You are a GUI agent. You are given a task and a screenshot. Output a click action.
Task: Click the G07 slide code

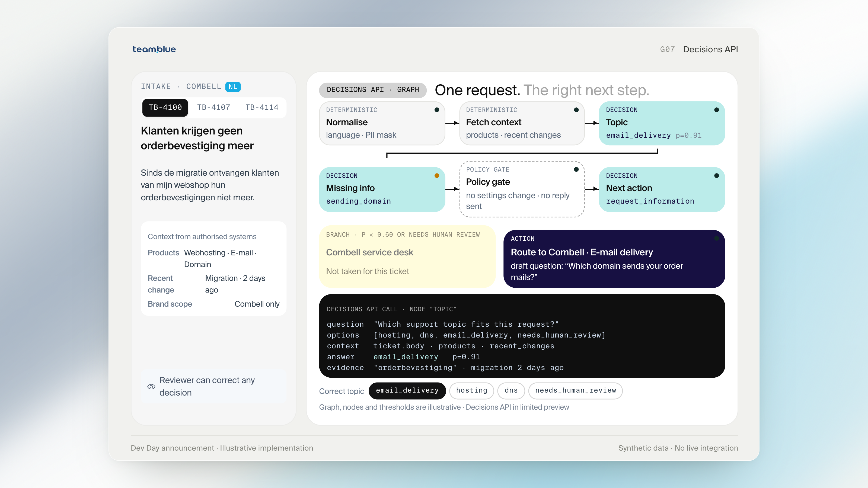coord(667,49)
